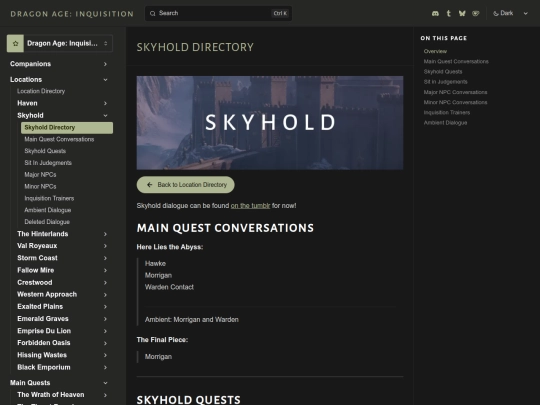Go to Dragon Age: Inquisition site title
540x405 pixels.
[72, 14]
